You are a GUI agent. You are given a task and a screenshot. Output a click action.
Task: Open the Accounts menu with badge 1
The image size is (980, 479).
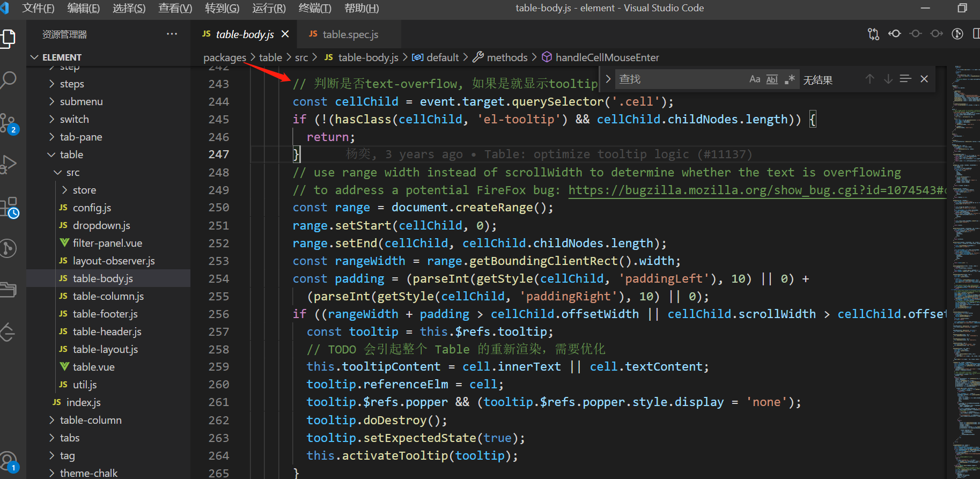tap(9, 461)
